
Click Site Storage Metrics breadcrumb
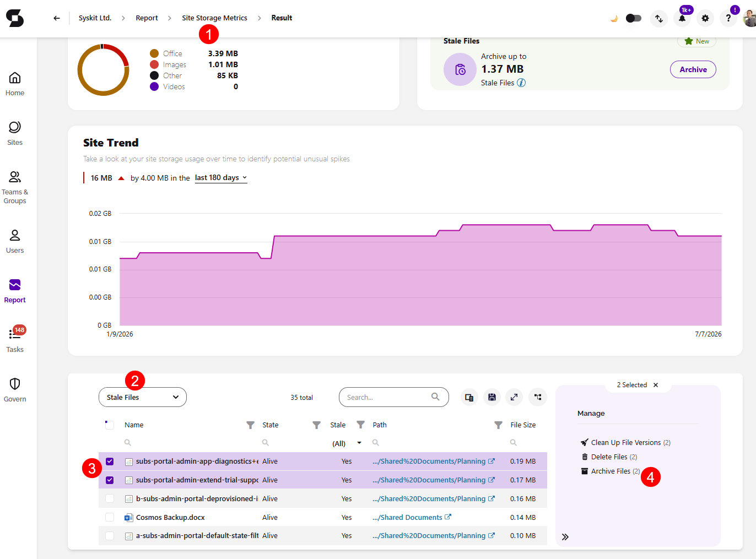point(214,18)
